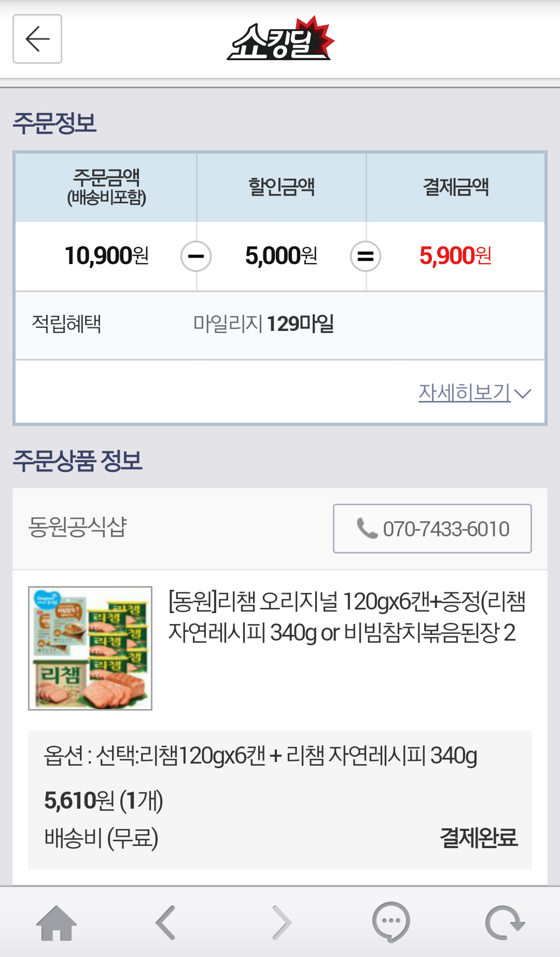Viewport: 560px width, 957px height.
Task: Open the 쇼킹딜 logo home link
Action: pyautogui.click(x=281, y=39)
